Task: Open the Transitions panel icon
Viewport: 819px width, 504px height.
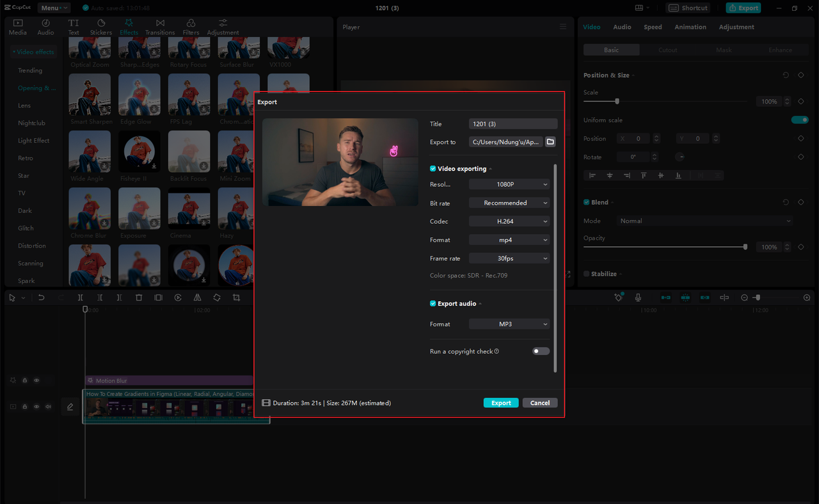Action: [x=160, y=27]
